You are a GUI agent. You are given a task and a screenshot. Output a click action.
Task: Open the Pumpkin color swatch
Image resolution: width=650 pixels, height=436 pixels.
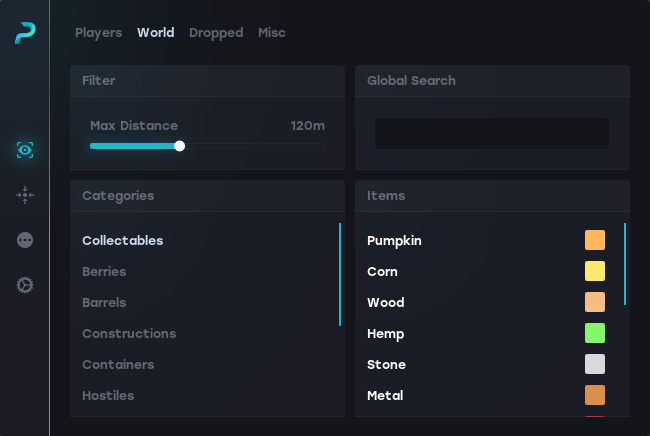tap(595, 241)
